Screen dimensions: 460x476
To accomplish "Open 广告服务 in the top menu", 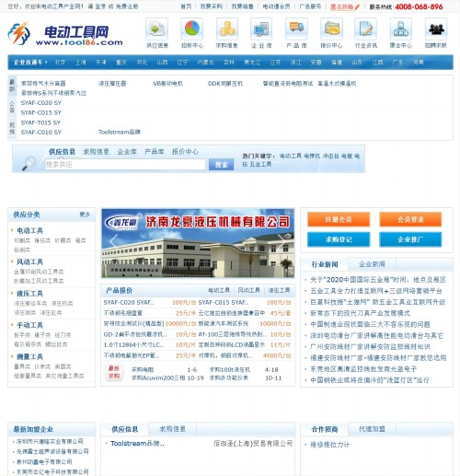I will [x=310, y=6].
